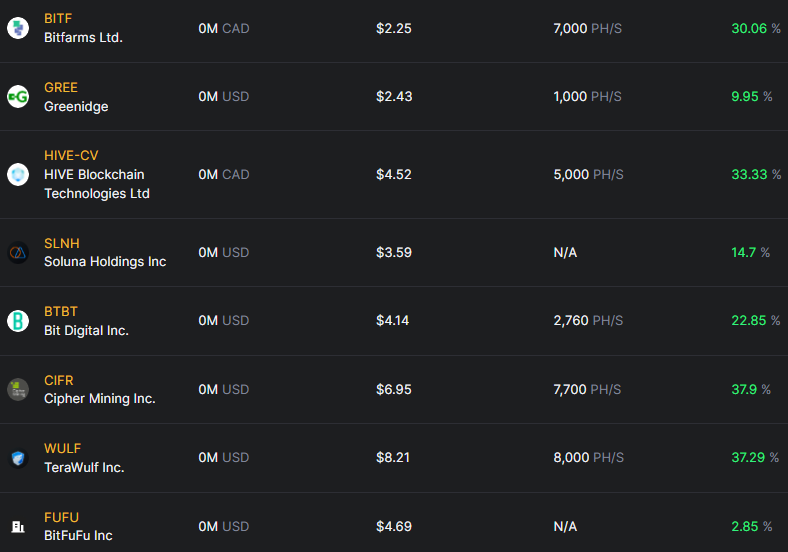The height and width of the screenshot is (552, 788).
Task: Click the BTBT ticker symbol
Action: [61, 312]
